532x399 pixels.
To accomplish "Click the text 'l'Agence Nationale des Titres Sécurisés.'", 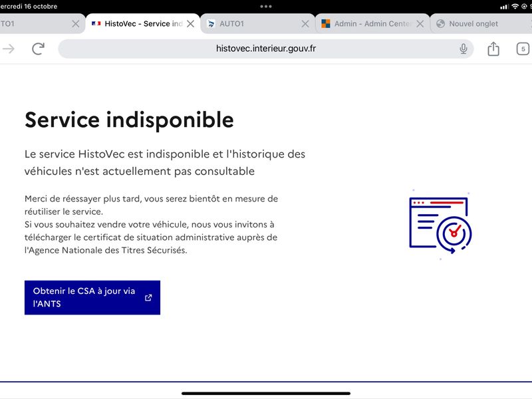I will [106, 251].
